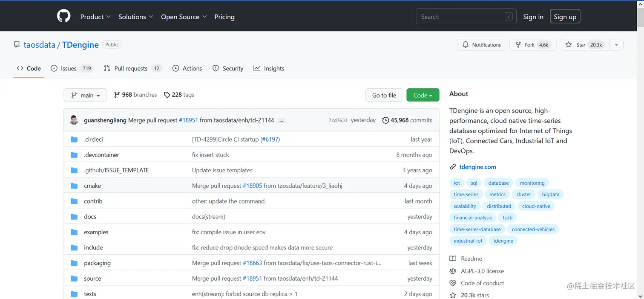Open the AGPL-3.0 license link
The height and width of the screenshot is (299, 644).
(x=482, y=271)
